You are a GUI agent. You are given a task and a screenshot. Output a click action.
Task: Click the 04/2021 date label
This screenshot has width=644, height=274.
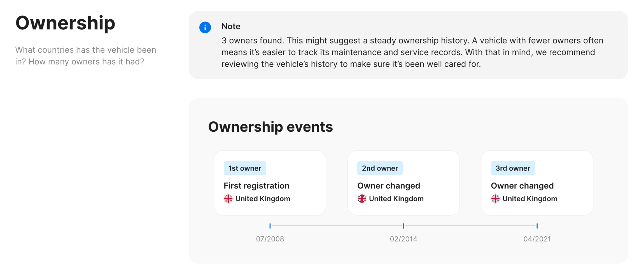pyautogui.click(x=537, y=239)
